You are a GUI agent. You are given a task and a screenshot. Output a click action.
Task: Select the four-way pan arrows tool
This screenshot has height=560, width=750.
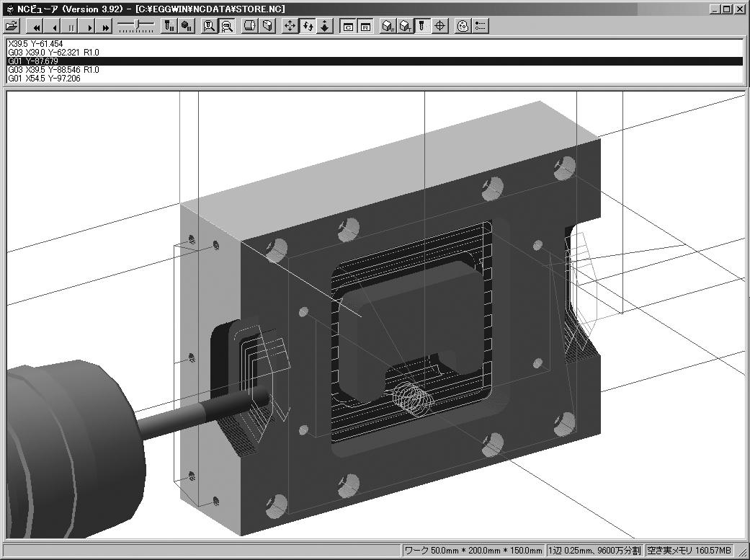pyautogui.click(x=290, y=26)
